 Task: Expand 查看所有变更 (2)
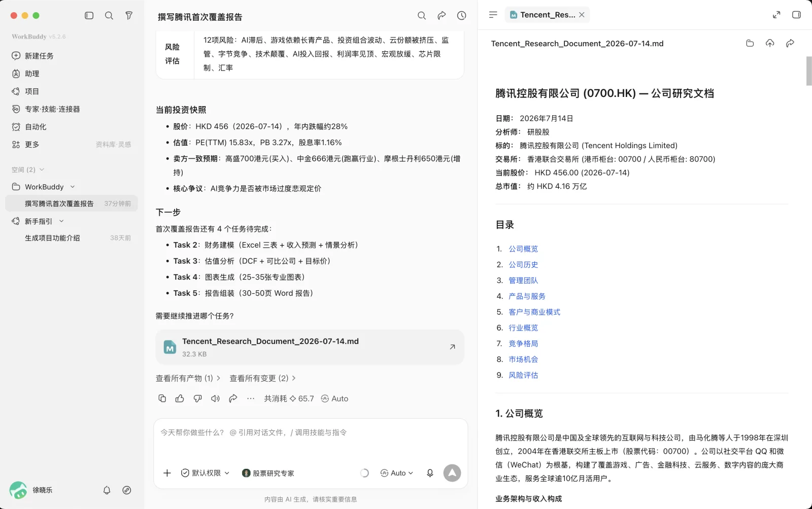pos(262,378)
